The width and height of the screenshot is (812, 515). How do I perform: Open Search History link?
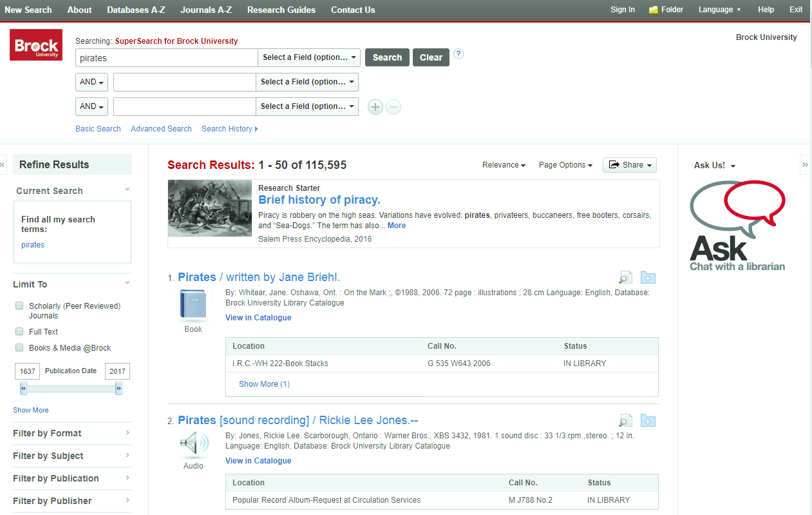(x=229, y=129)
